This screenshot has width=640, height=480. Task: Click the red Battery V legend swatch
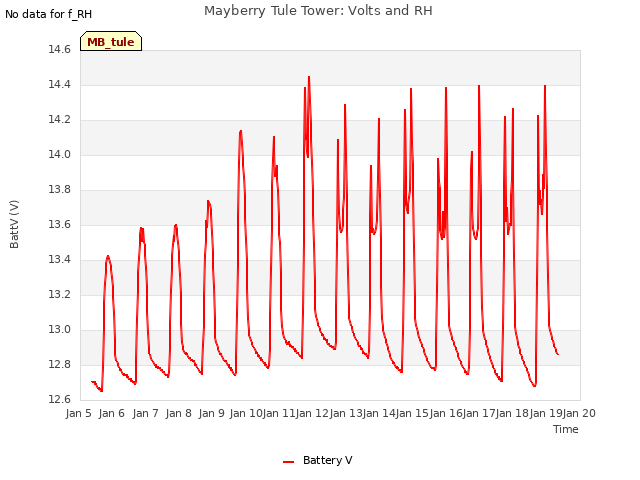289,462
